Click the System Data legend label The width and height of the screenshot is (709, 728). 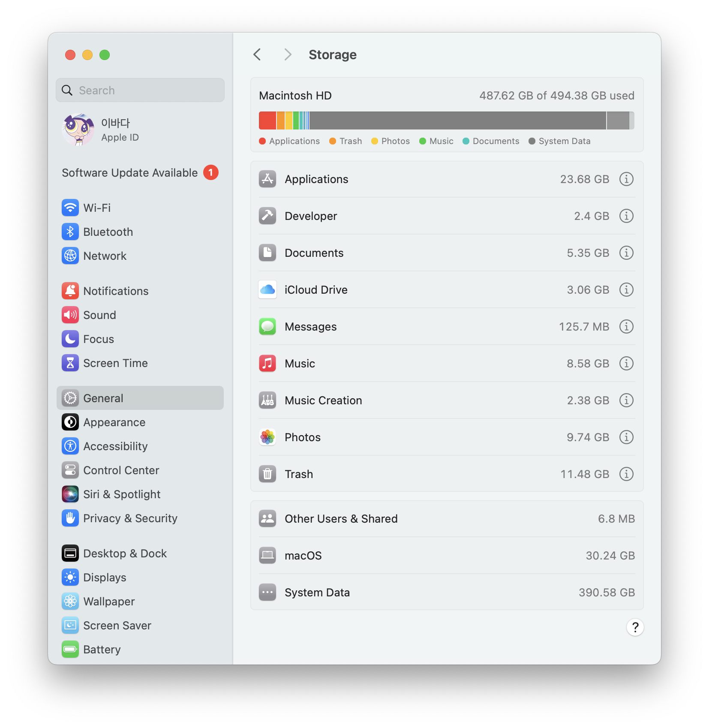pos(565,141)
